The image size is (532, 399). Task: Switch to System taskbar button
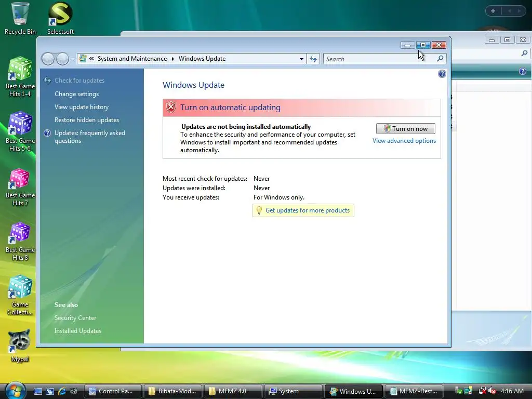(x=293, y=391)
